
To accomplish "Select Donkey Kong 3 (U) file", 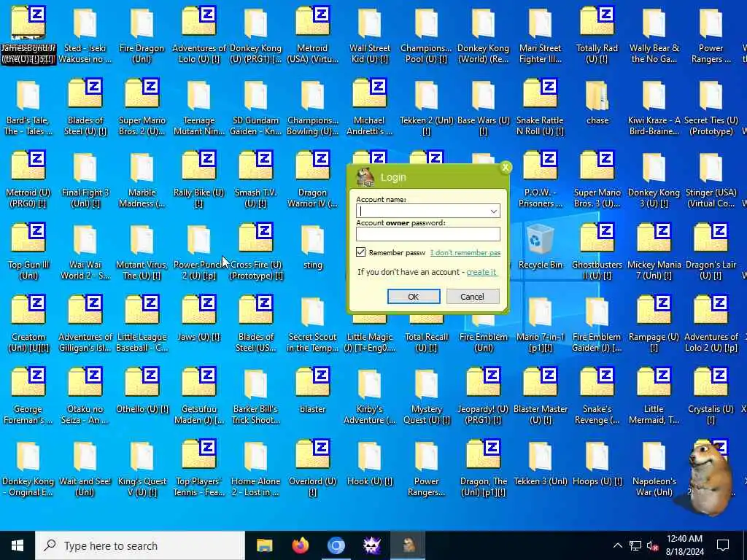I will pos(654,179).
